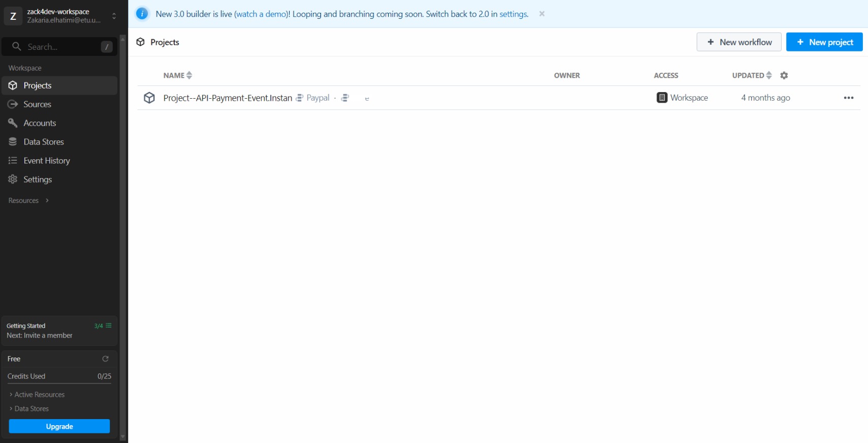Dismiss the 3.0 builder banner
The height and width of the screenshot is (443, 868).
(542, 14)
